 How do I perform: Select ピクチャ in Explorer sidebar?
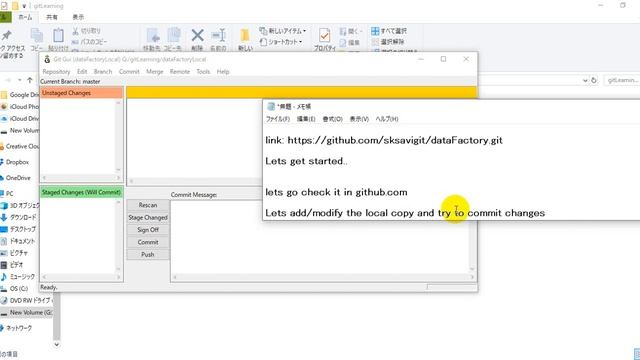(15, 253)
